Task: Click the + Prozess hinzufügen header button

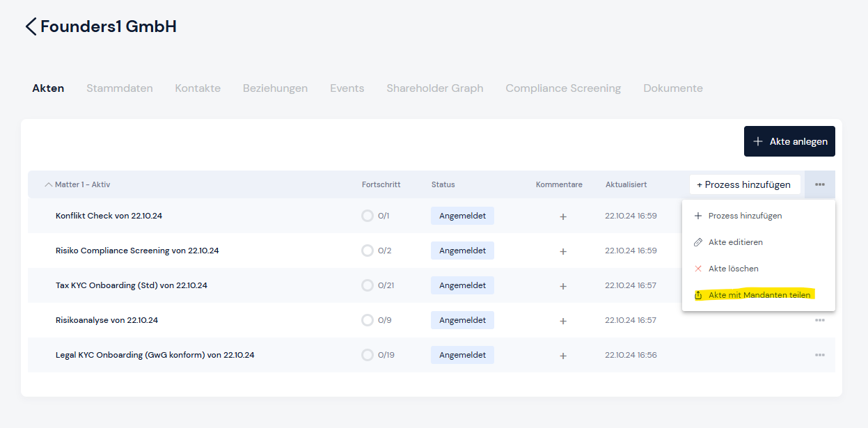Action: click(745, 184)
